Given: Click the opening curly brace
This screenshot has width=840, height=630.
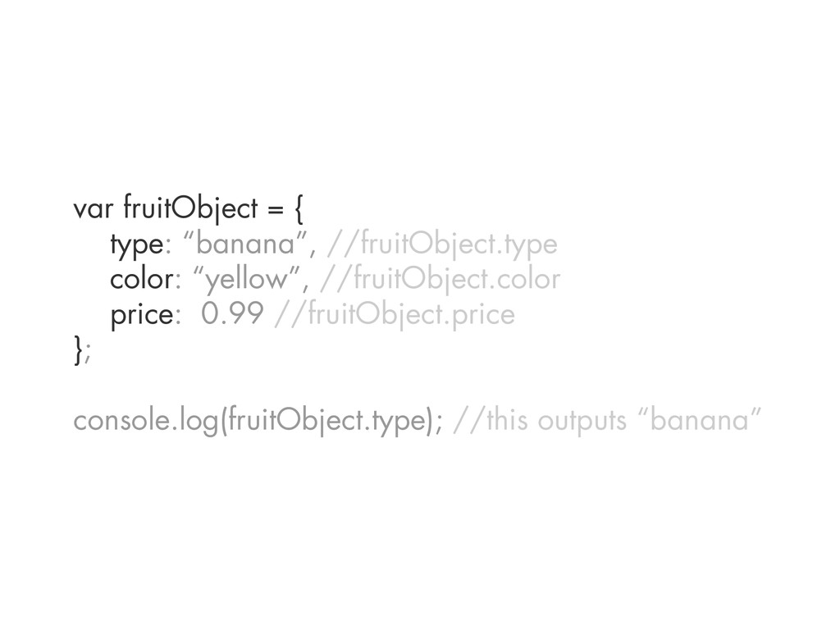Looking at the screenshot, I should pos(299,209).
